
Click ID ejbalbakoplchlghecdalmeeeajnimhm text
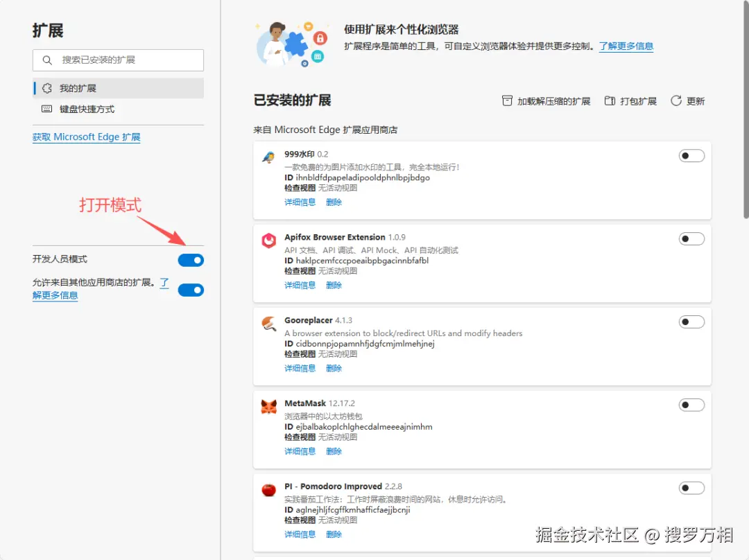[x=359, y=427]
